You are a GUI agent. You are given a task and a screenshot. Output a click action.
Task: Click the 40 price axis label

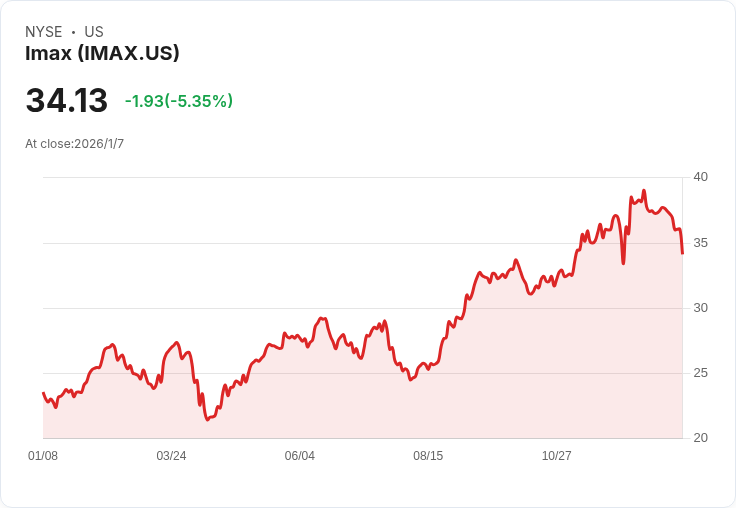[x=701, y=177]
